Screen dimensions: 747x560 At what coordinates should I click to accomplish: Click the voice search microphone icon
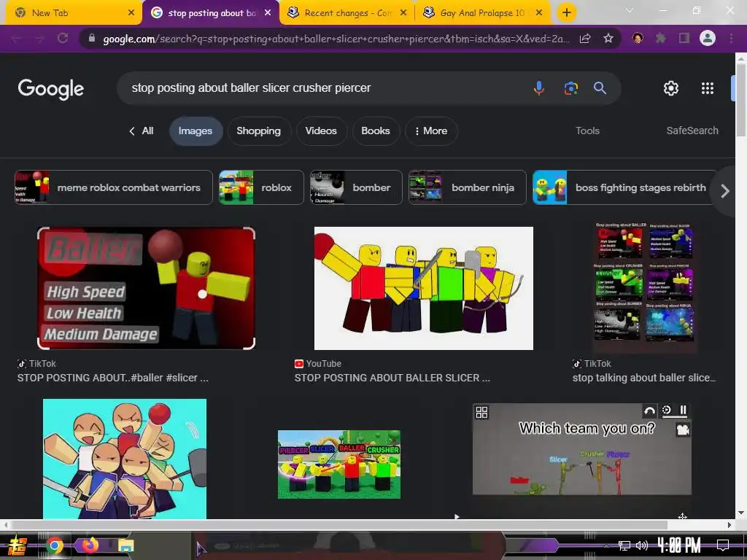tap(539, 88)
